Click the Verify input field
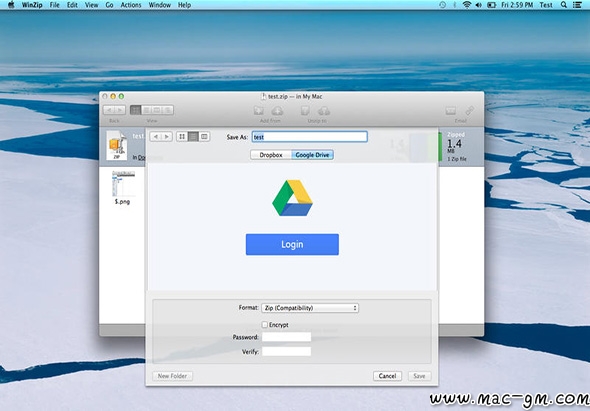The width and height of the screenshot is (590, 411). [287, 352]
